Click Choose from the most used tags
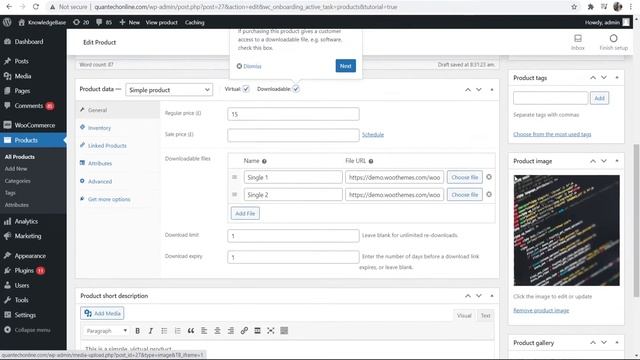 (552, 134)
